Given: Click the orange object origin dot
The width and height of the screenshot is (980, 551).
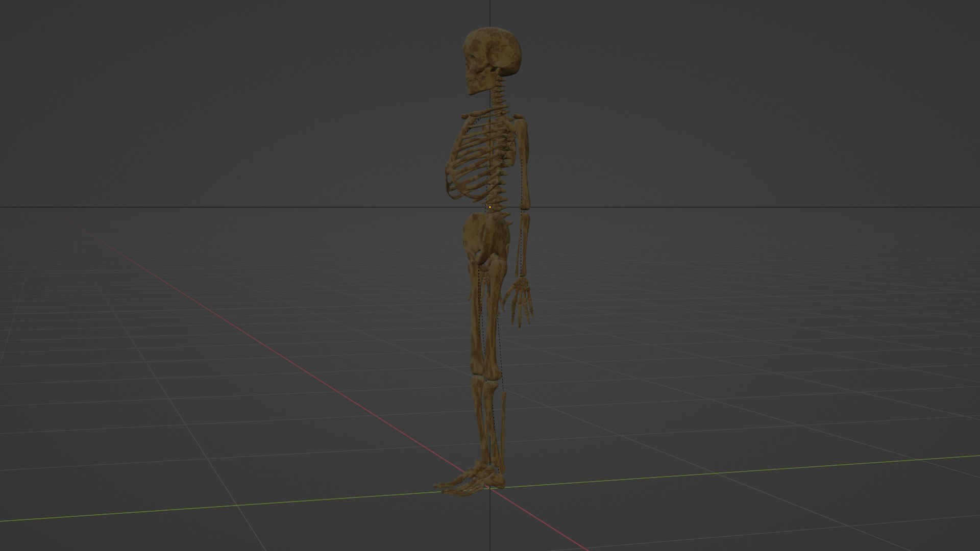Looking at the screenshot, I should click(490, 207).
